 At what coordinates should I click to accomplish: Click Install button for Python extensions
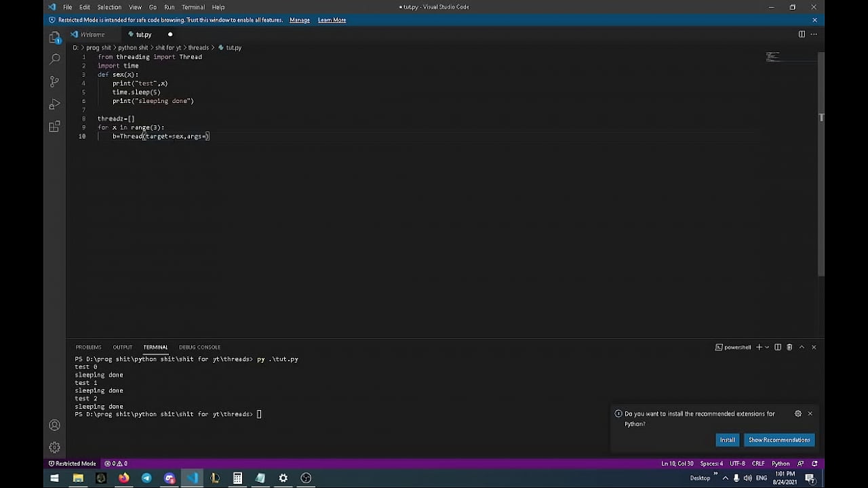(x=727, y=440)
